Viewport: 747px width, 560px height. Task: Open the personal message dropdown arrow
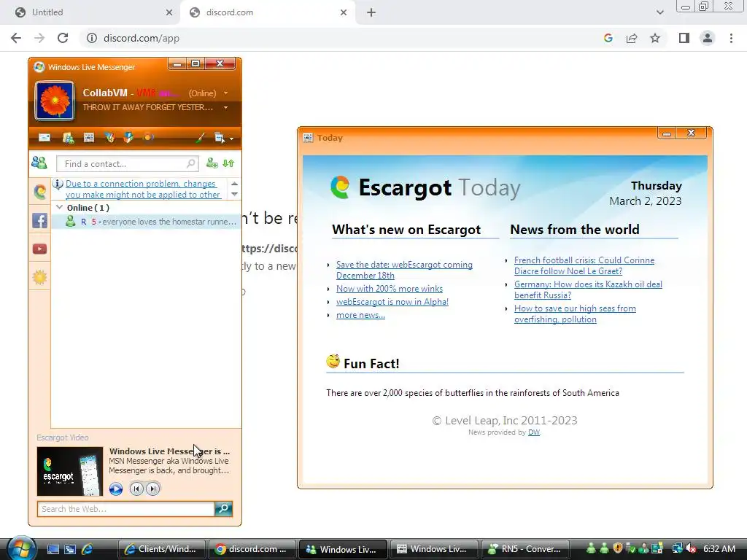pos(226,108)
